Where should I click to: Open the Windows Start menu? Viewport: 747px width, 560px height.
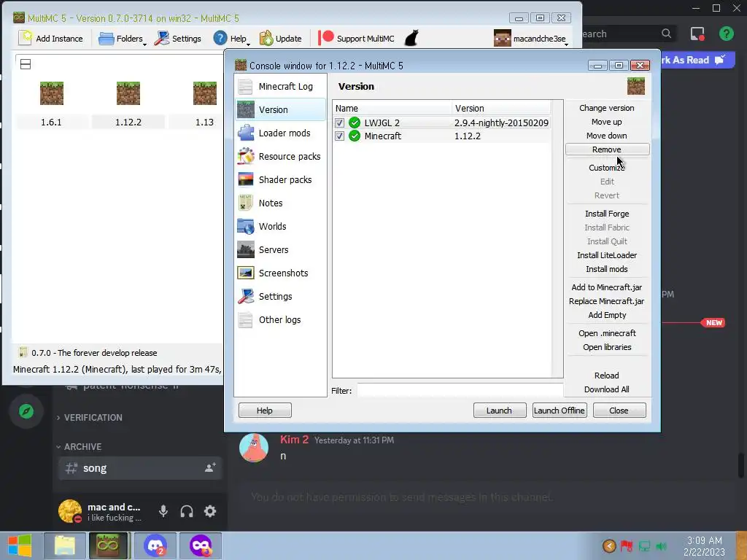pyautogui.click(x=20, y=545)
